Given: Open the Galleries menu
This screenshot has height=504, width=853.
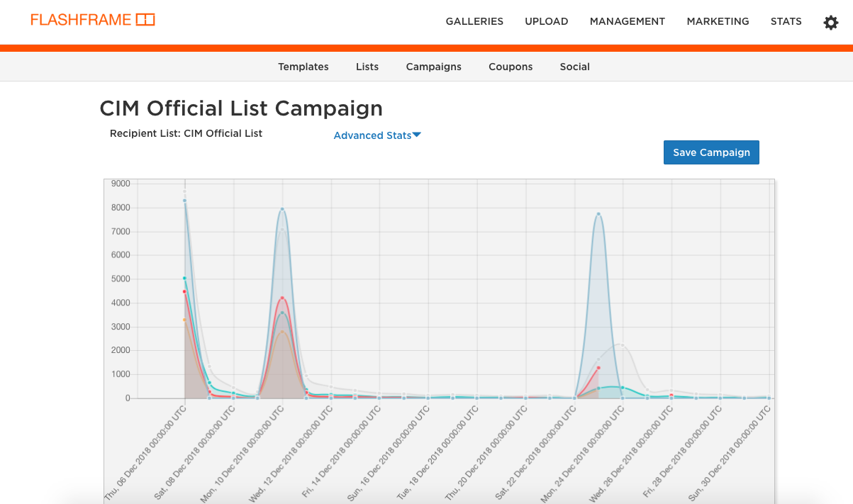Looking at the screenshot, I should coord(474,21).
